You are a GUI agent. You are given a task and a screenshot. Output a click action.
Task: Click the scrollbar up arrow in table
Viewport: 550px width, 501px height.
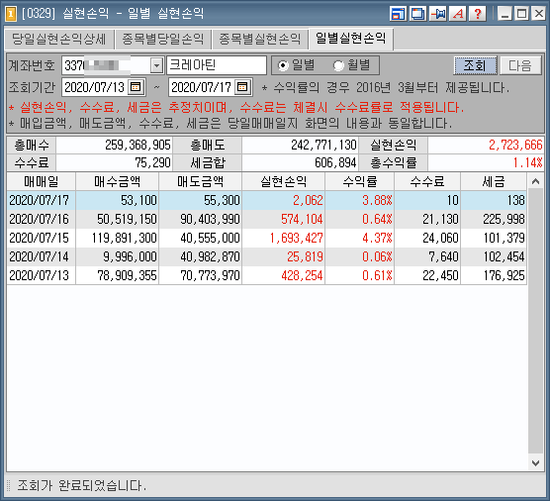535,181
